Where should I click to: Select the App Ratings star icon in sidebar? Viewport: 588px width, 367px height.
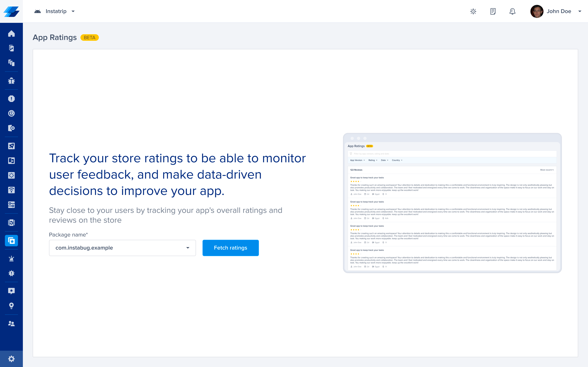coord(11,241)
